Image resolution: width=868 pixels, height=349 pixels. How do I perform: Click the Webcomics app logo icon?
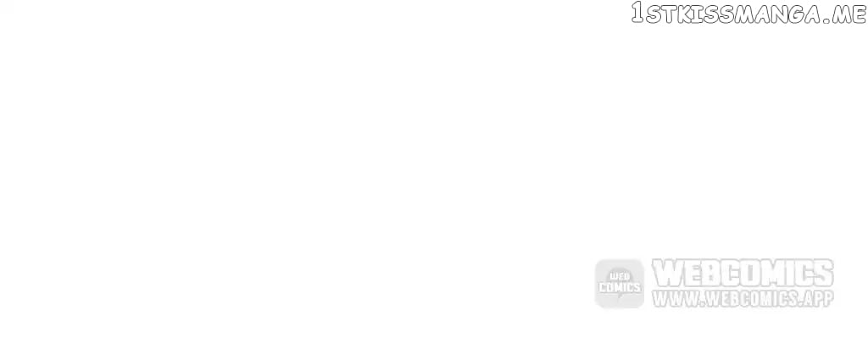(x=620, y=284)
